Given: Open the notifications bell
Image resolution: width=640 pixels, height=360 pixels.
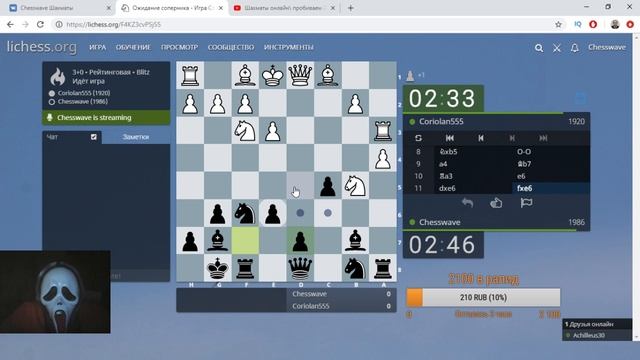Looking at the screenshot, I should 575,48.
